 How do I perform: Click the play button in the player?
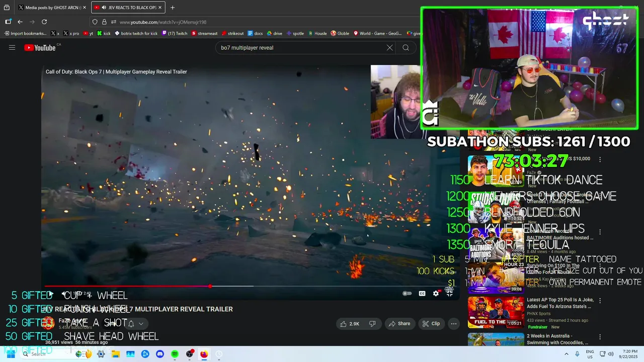tap(50, 294)
